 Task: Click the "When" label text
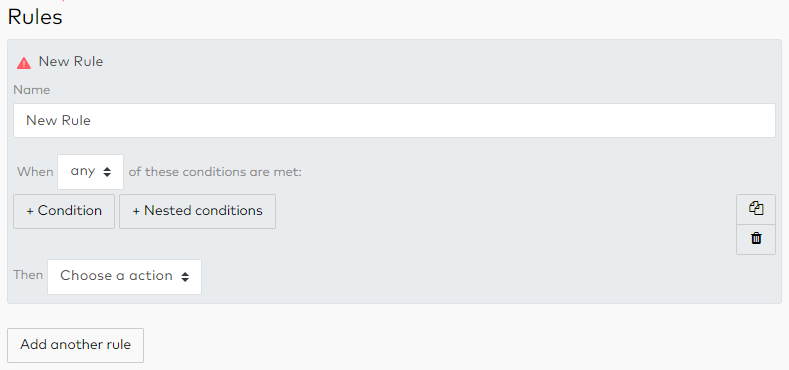point(35,172)
